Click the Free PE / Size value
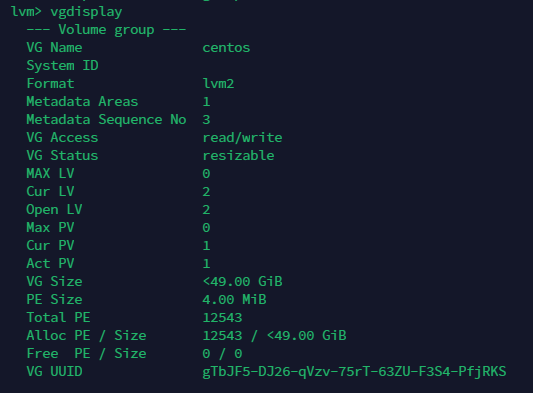 point(222,354)
